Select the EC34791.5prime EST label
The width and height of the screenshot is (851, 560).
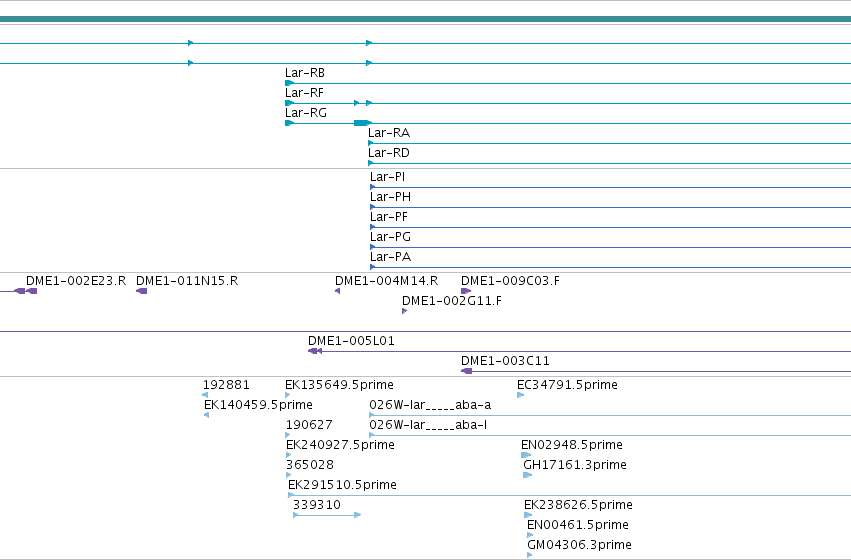point(567,385)
